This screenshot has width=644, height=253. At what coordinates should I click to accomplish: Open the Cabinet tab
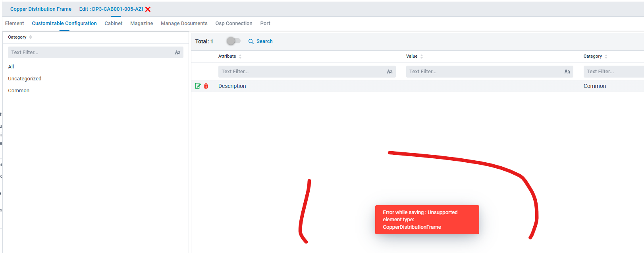pos(113,23)
